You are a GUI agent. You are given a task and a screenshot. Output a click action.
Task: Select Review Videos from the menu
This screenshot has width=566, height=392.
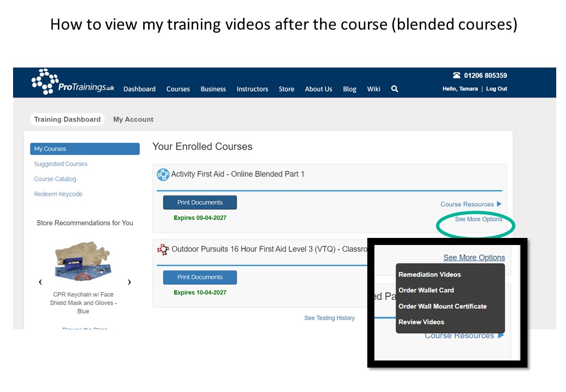coord(421,322)
